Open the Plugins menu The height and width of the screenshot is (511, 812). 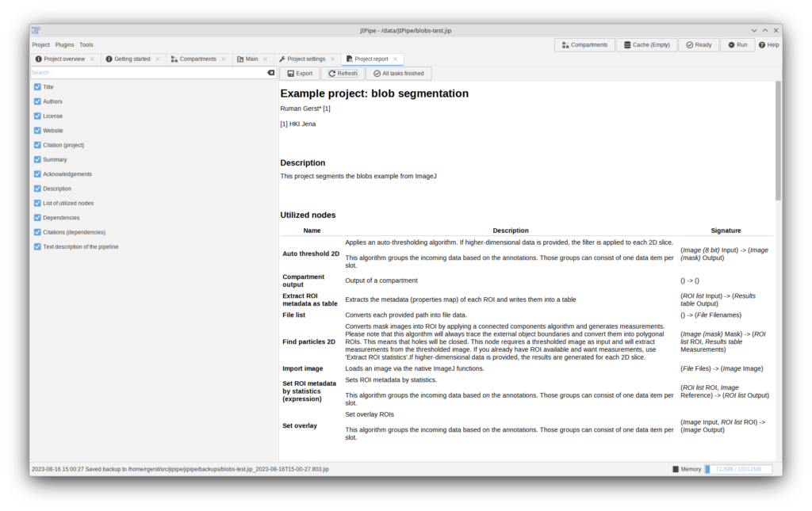[x=64, y=45]
